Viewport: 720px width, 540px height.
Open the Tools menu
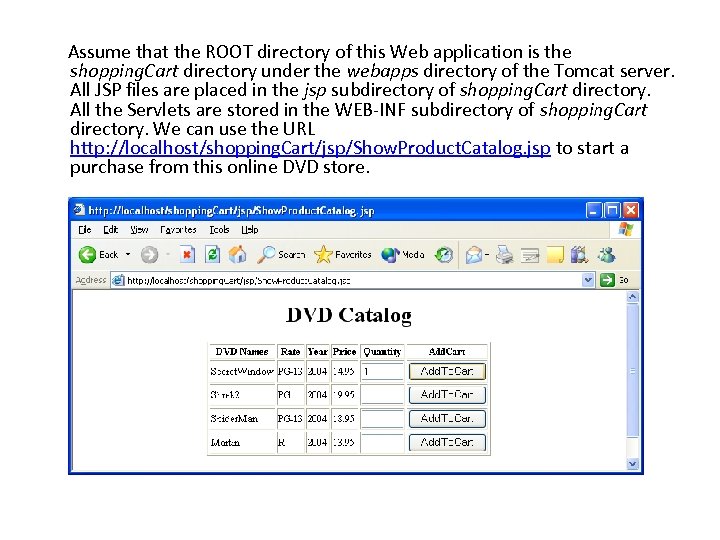point(219,229)
